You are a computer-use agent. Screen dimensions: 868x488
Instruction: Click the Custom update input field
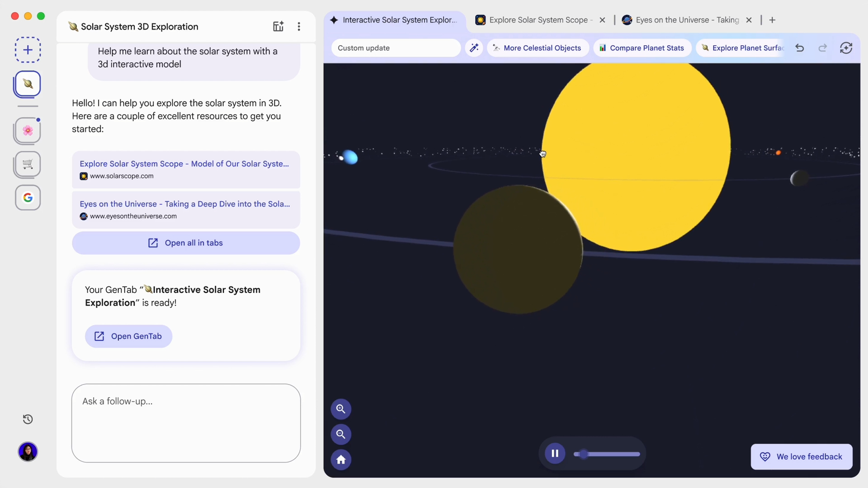(396, 48)
